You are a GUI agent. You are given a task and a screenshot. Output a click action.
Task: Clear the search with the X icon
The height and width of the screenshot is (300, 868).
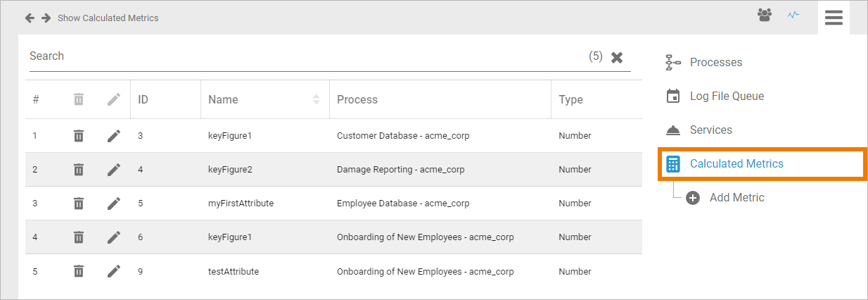(617, 58)
